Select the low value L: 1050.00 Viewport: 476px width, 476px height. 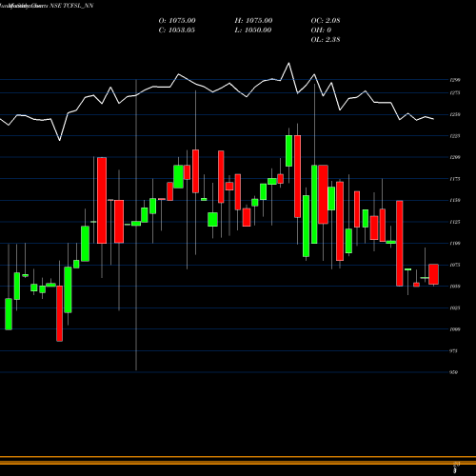[x=253, y=30]
